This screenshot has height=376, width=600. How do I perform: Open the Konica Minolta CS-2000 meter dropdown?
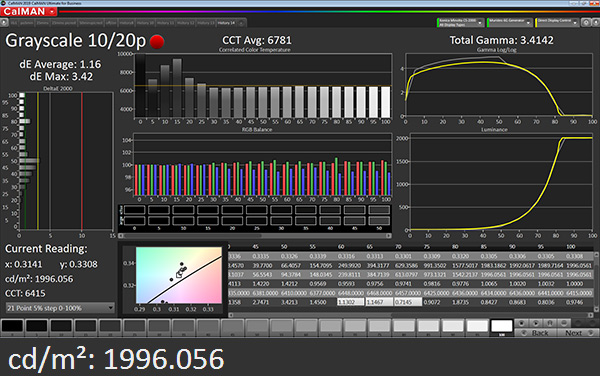(461, 23)
